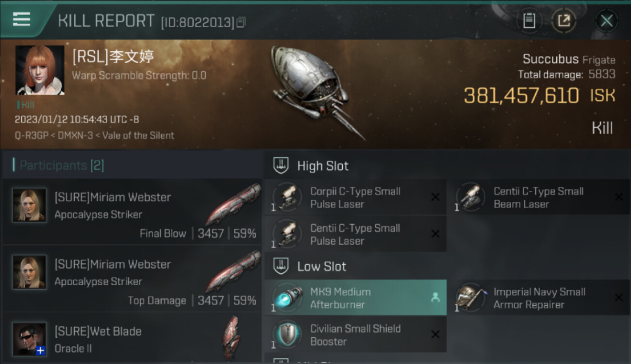
Task: Toggle the X mark on Civilian Shield Booster
Action: pos(435,334)
